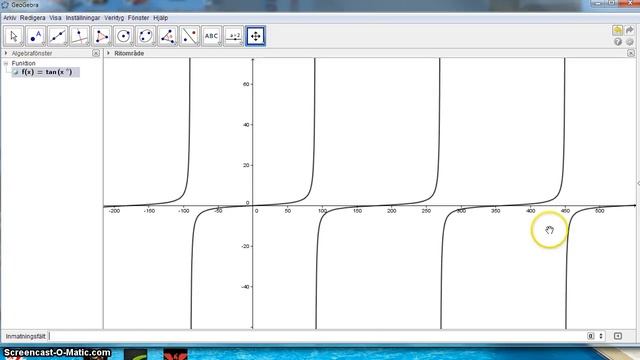The height and width of the screenshot is (360, 640).
Task: Open the Circle tool dropdown arrow
Action: [x=131, y=44]
